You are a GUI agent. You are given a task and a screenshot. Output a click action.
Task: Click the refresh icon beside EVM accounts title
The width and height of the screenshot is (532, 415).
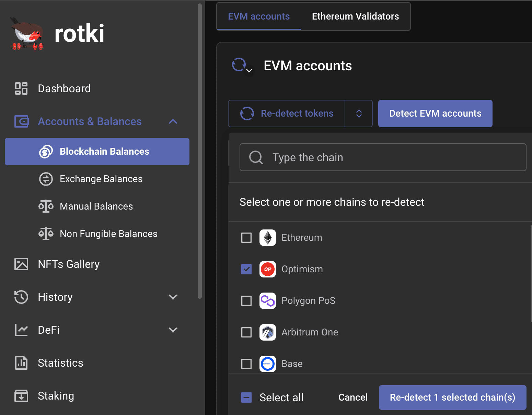tap(239, 64)
